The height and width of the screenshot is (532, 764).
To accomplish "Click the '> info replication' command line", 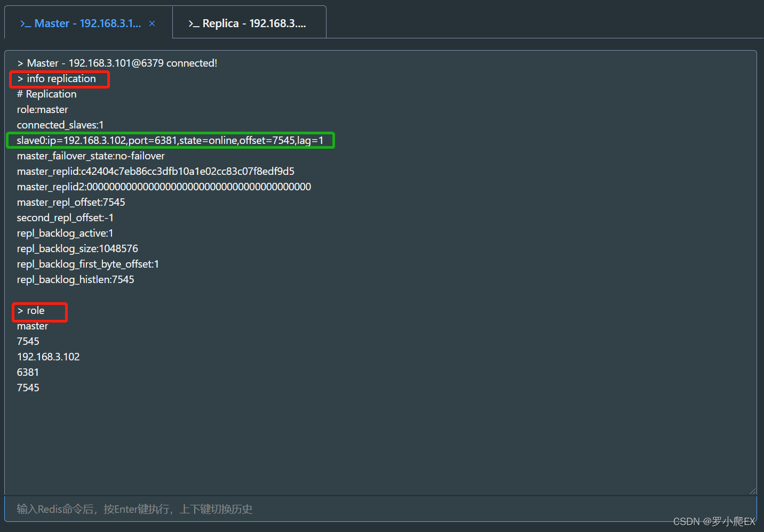I will point(57,78).
